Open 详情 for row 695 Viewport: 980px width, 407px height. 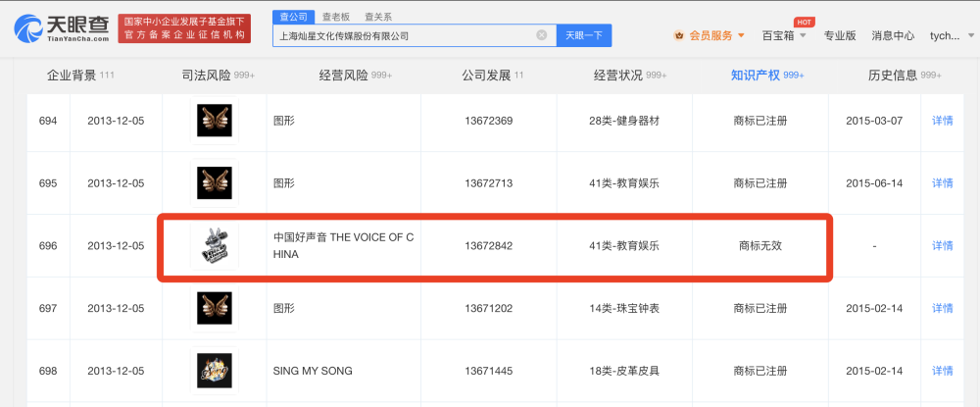tap(943, 183)
